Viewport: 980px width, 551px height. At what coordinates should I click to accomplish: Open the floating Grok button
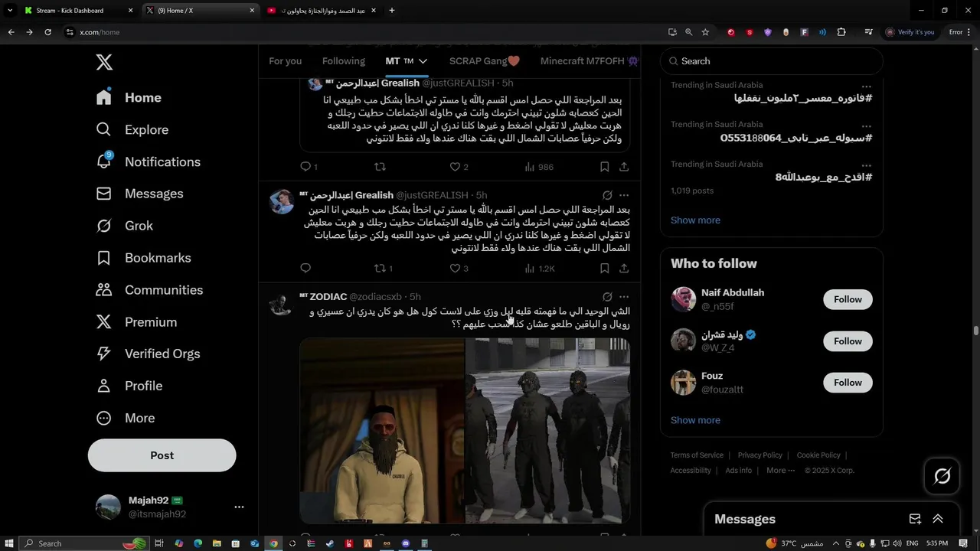point(942,476)
